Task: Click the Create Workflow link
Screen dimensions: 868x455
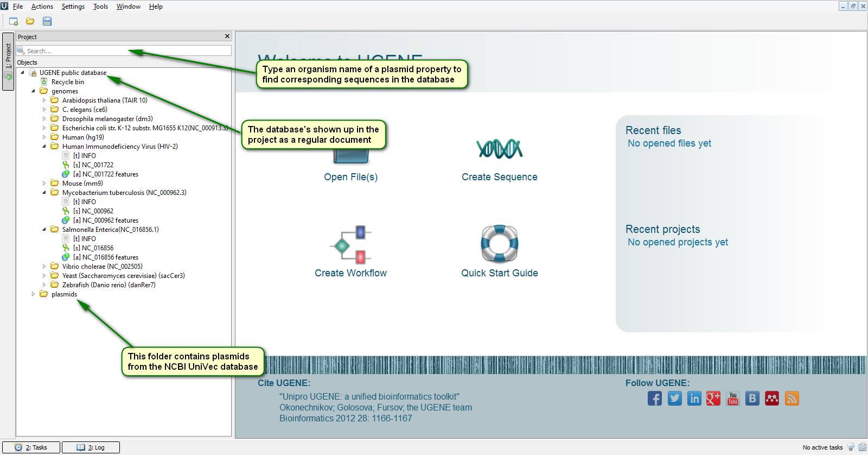Action: click(350, 273)
